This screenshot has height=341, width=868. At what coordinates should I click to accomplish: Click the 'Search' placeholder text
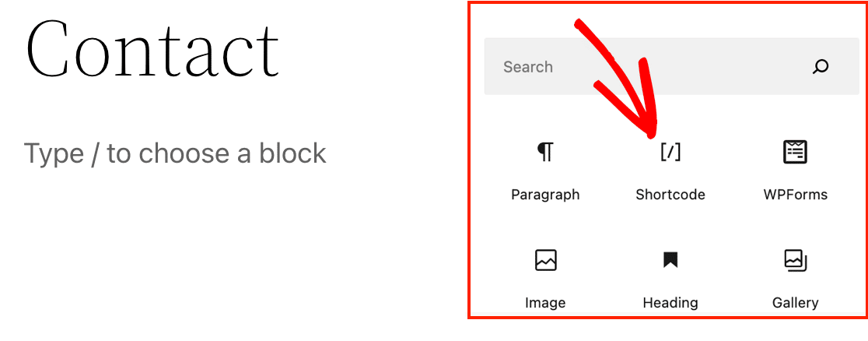pos(527,67)
